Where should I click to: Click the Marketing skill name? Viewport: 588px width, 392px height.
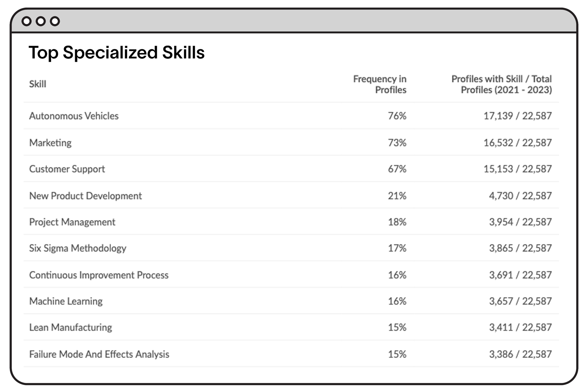pyautogui.click(x=50, y=143)
